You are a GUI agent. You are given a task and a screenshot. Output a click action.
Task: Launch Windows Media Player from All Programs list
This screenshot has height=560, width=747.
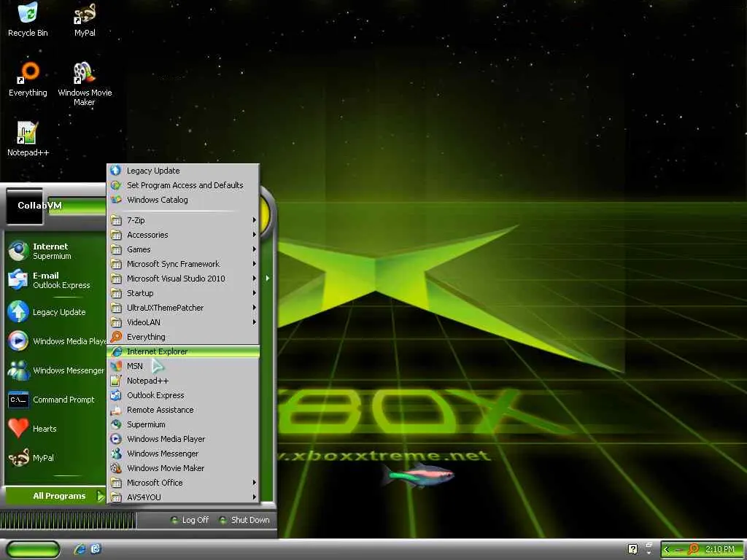coord(183,439)
